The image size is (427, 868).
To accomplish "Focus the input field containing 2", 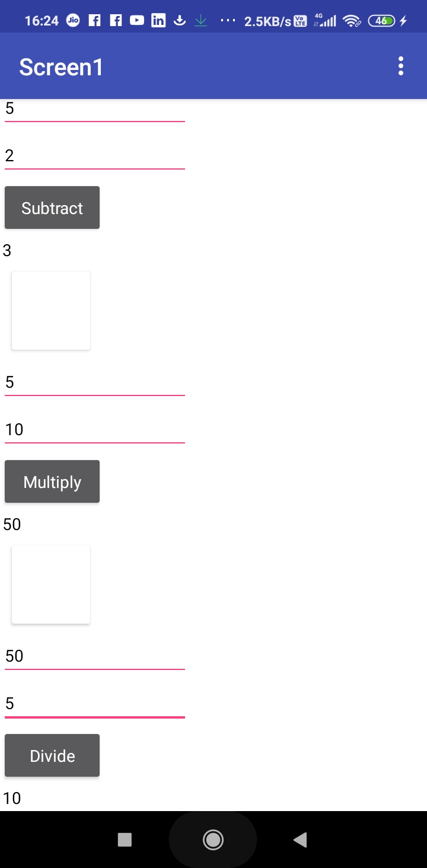I will pyautogui.click(x=95, y=156).
